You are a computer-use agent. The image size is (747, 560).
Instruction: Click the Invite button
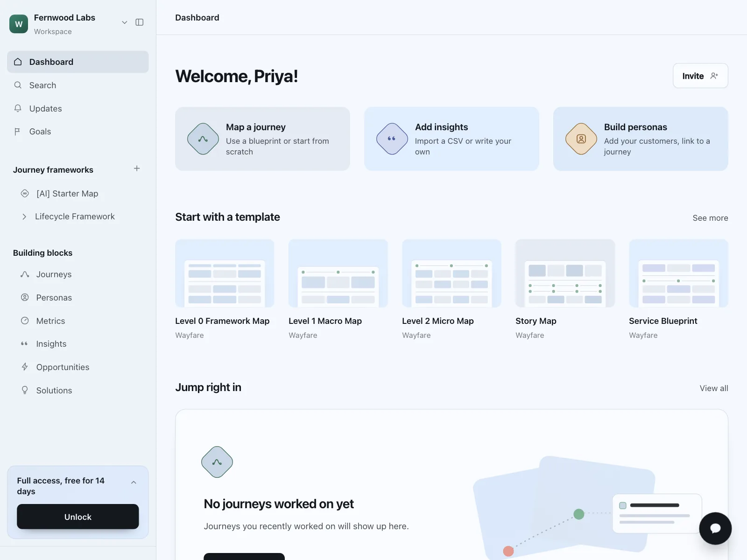(x=700, y=76)
